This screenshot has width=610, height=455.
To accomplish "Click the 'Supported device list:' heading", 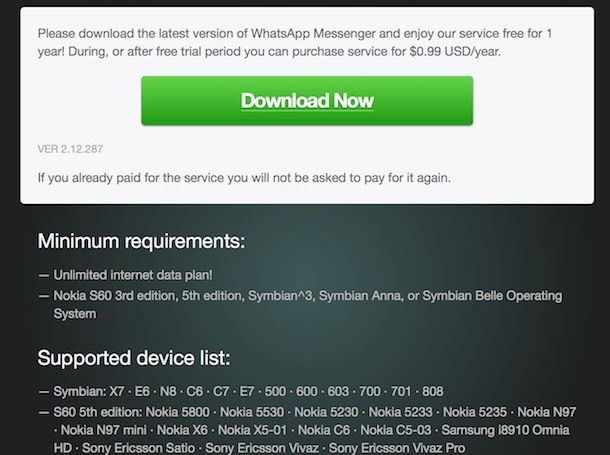I will 134,358.
